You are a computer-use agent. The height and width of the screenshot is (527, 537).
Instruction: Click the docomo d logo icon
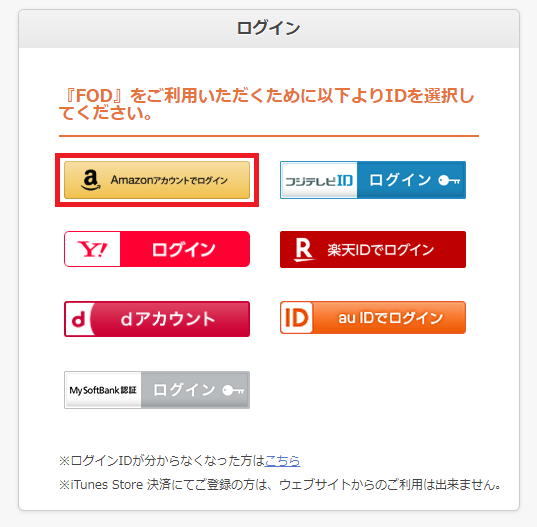pos(79,319)
